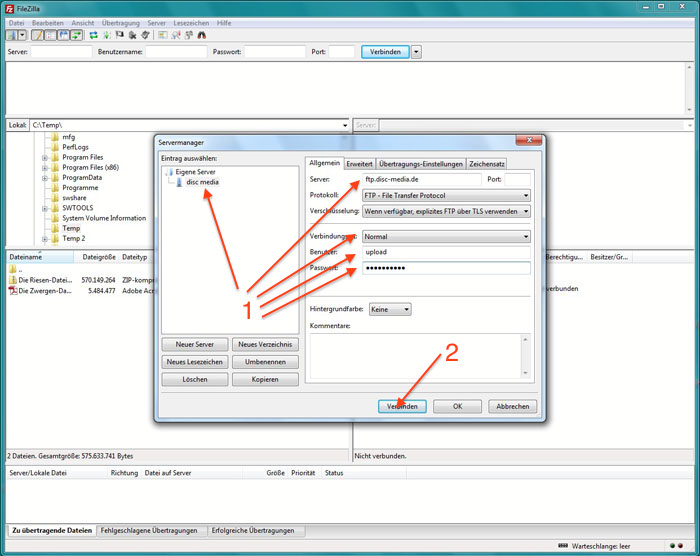Open the Lokal path dropdown

345,125
